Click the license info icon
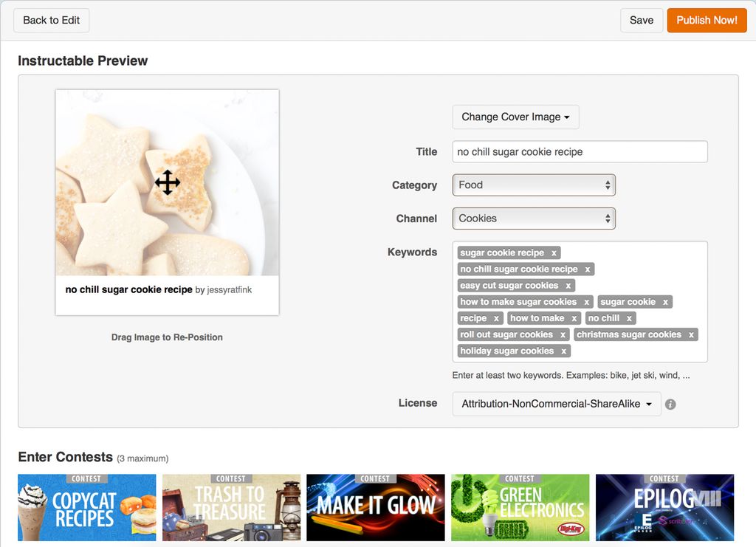 click(670, 404)
